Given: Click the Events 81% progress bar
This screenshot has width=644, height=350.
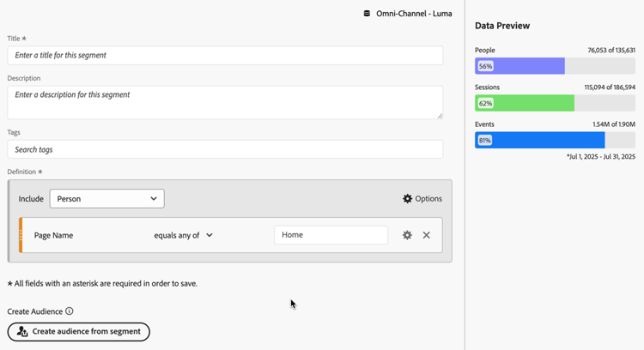Looking at the screenshot, I should tap(555, 140).
